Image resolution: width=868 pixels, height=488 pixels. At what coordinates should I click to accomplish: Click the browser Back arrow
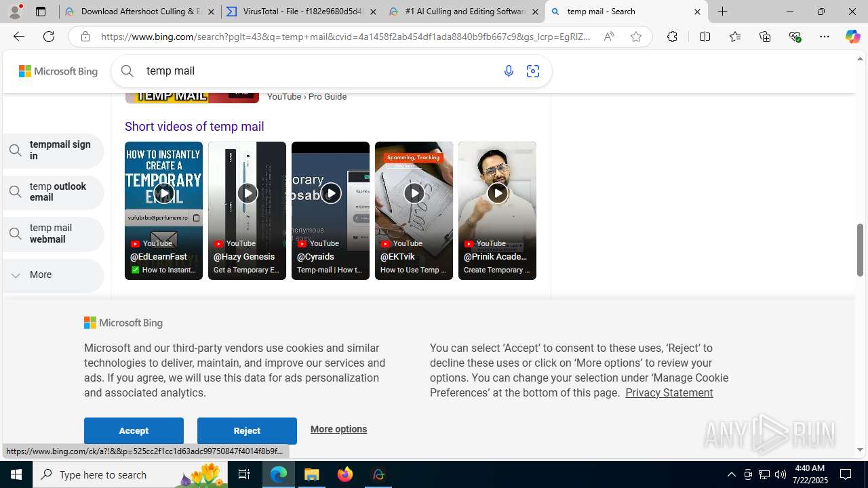click(18, 37)
